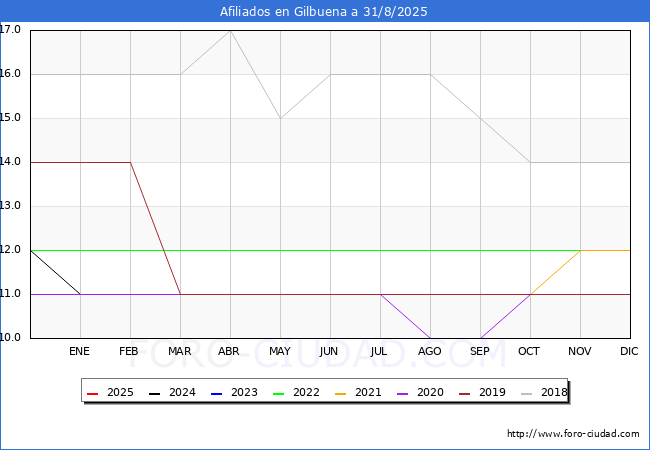Click the orange 2021 legend swatch
Viewport: 650px width, 450px height.
tap(340, 393)
